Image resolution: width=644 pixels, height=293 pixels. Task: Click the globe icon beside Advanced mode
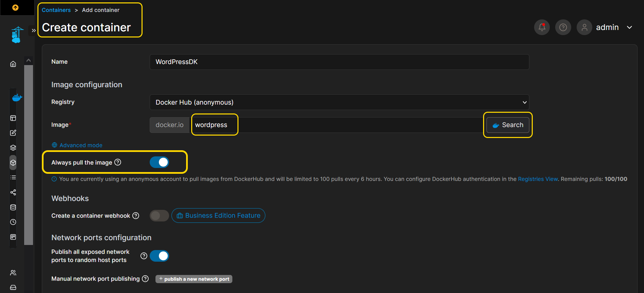point(54,145)
